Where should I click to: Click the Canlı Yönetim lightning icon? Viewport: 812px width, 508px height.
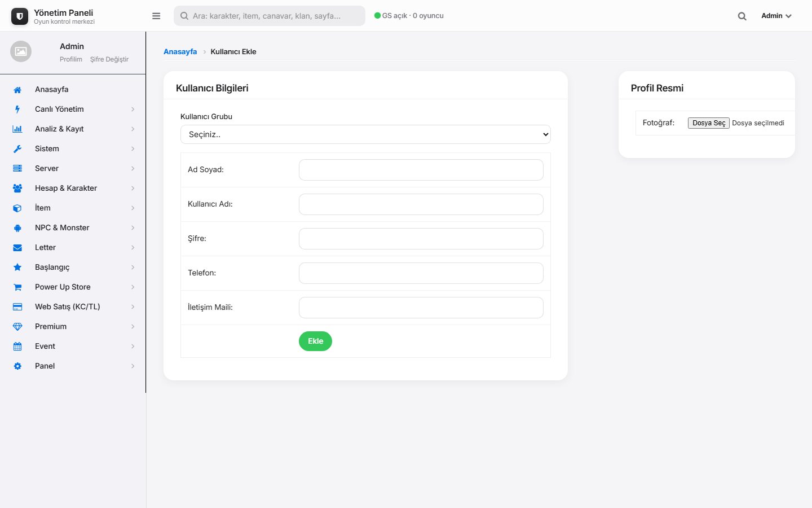(x=17, y=110)
